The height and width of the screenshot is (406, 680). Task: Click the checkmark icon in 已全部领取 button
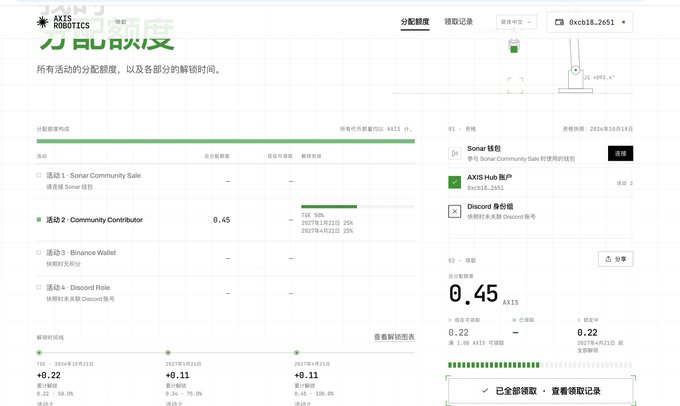[485, 391]
